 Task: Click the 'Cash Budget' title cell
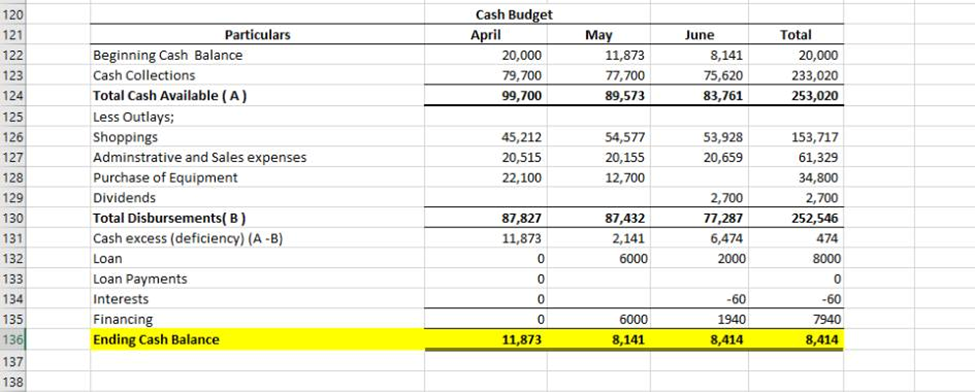[x=514, y=14]
